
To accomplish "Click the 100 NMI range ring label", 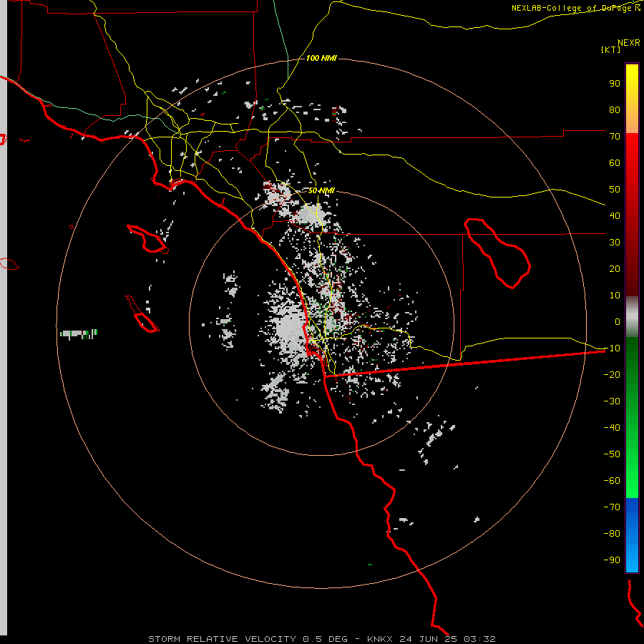I will [321, 59].
